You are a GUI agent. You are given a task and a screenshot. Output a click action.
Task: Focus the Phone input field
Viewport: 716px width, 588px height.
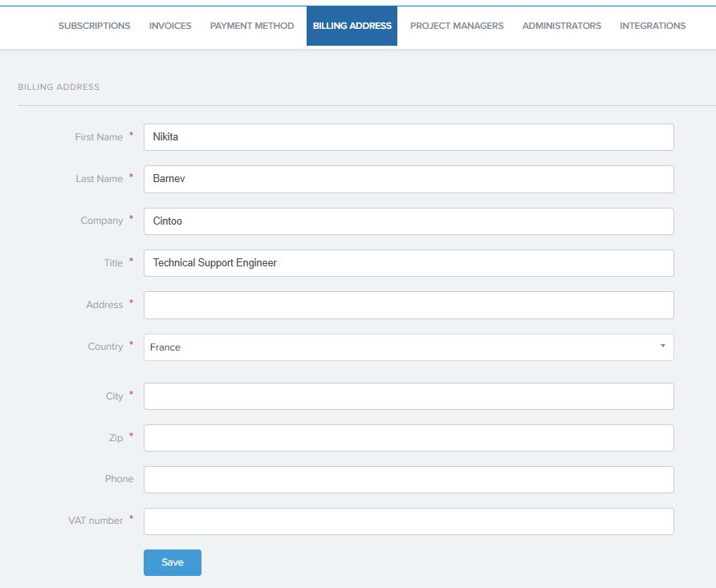pyautogui.click(x=409, y=480)
